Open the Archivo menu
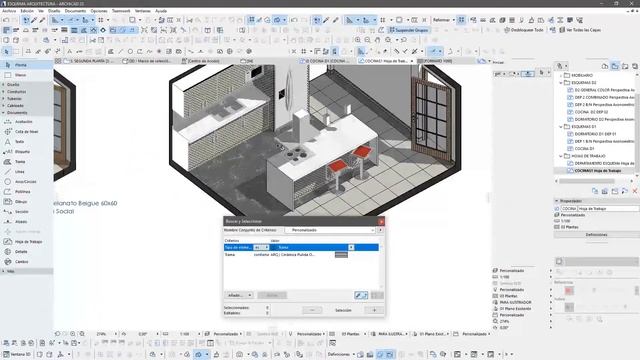This screenshot has width=640, height=360. [9, 11]
